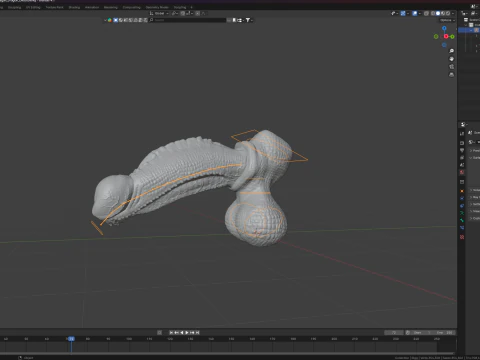This screenshot has height=360, width=480.
Task: Open the pivot point dropdown in viewport header
Action: click(175, 13)
